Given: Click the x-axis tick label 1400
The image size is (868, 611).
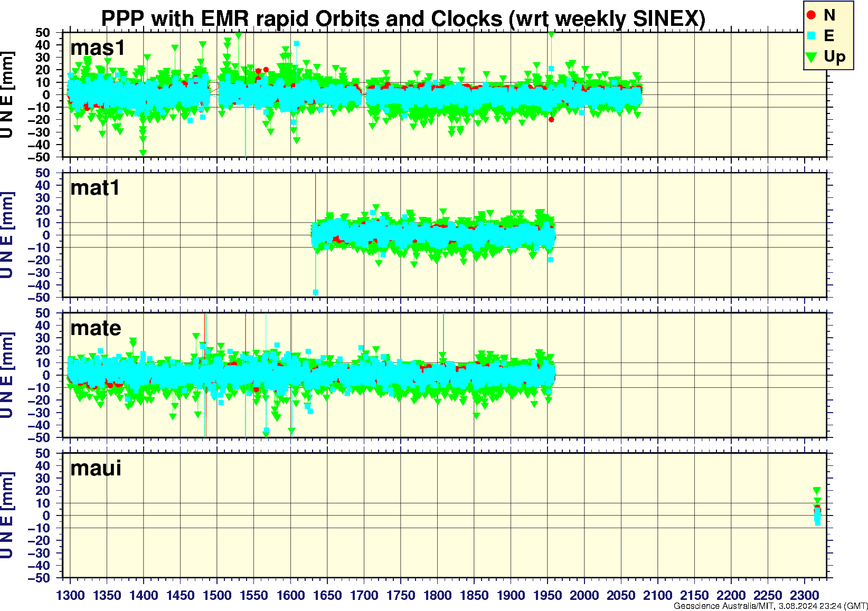Looking at the screenshot, I should pyautogui.click(x=144, y=595).
